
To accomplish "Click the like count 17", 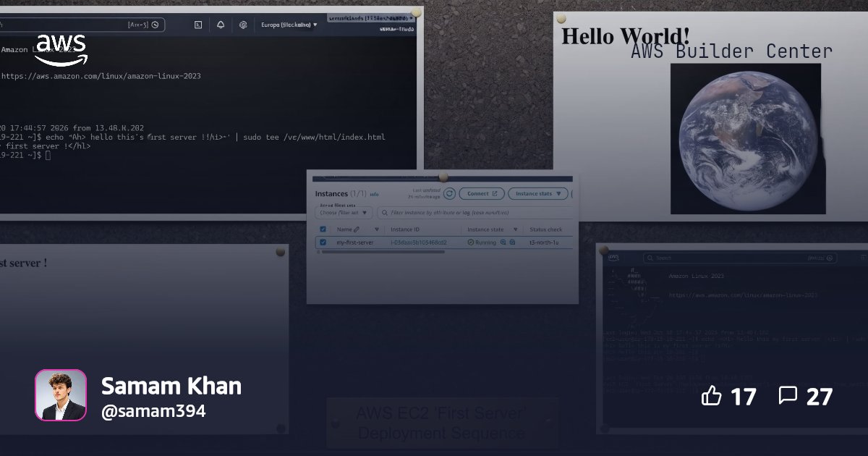I will point(743,397).
